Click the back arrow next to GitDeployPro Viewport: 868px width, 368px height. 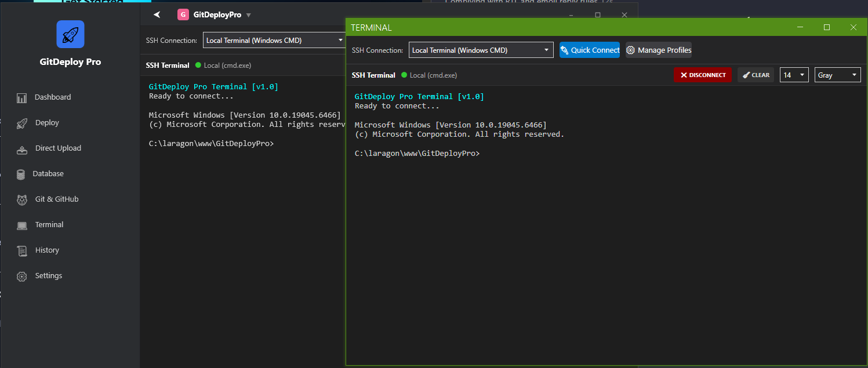click(157, 15)
